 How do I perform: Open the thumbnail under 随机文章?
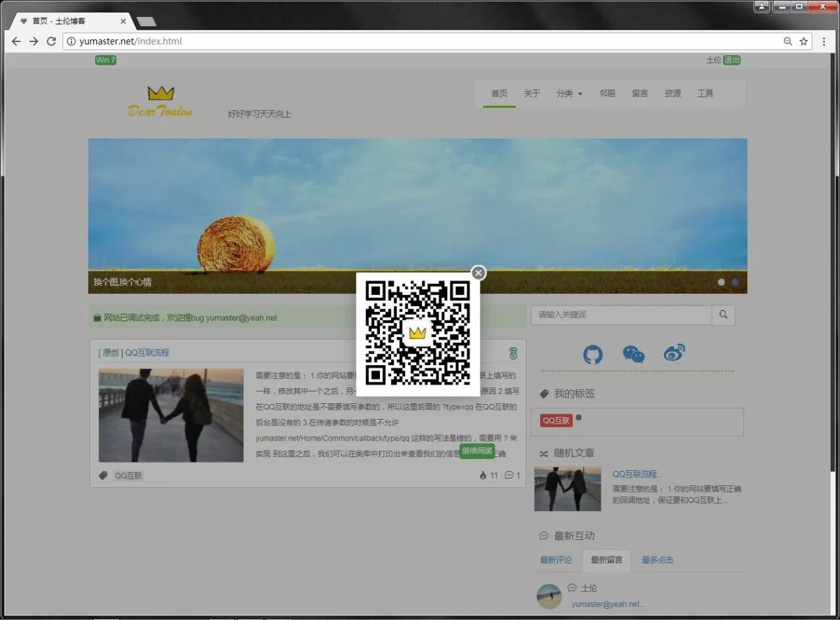click(x=568, y=489)
